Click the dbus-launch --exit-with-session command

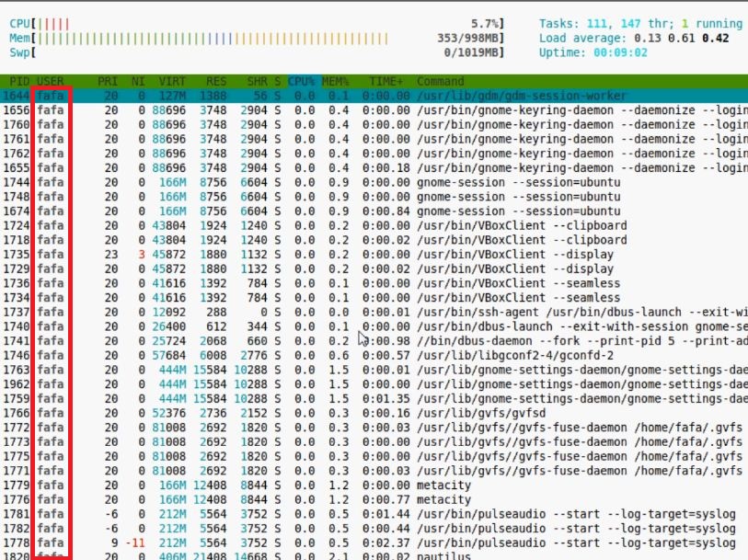(582, 326)
